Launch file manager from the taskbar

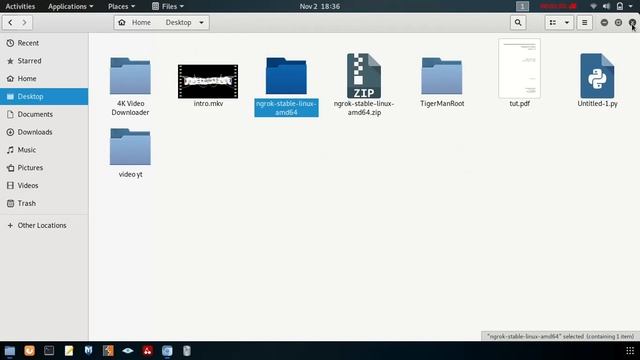tap(10, 351)
